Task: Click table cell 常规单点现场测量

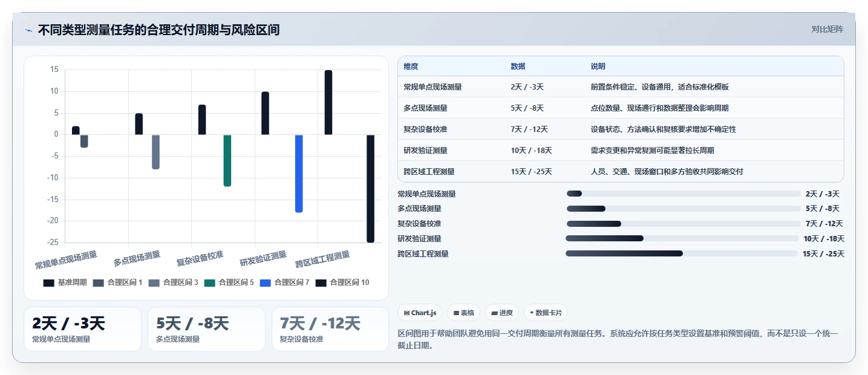Action: [432, 87]
